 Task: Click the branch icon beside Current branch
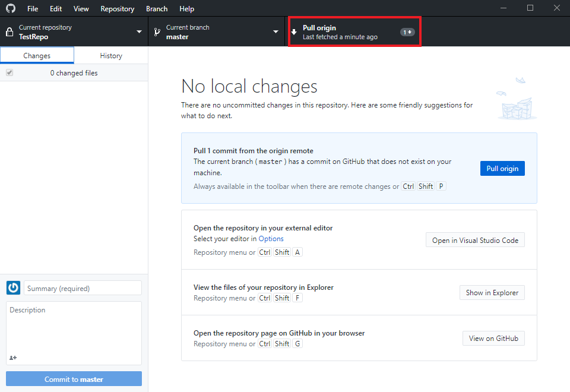(157, 32)
